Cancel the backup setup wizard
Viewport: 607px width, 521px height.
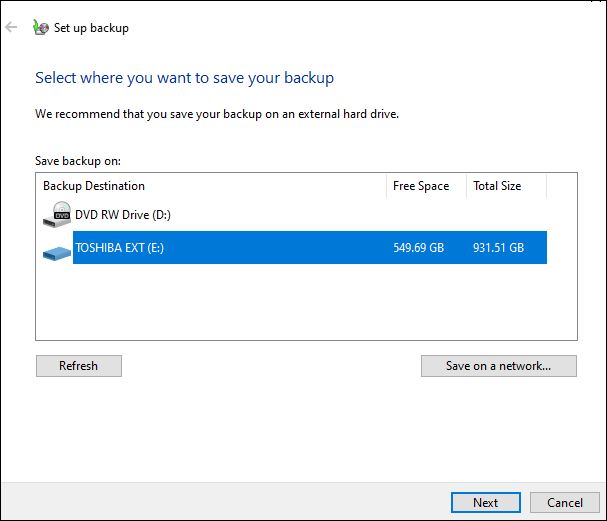pos(564,502)
